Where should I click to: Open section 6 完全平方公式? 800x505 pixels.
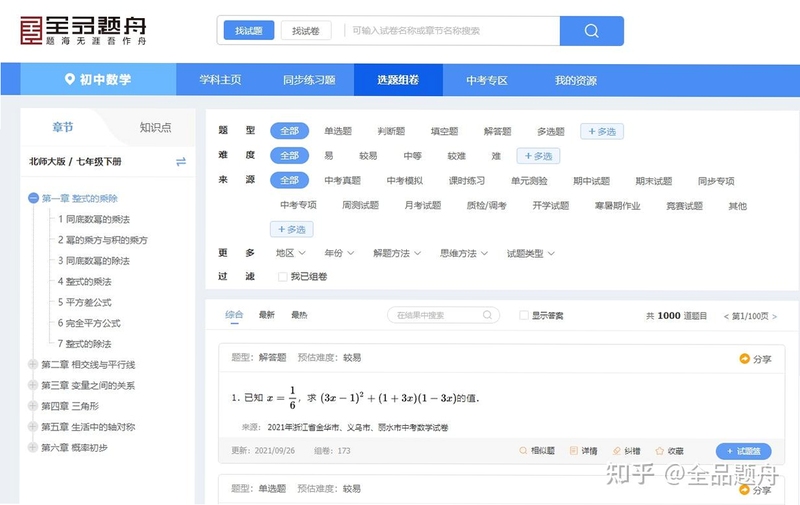click(89, 323)
